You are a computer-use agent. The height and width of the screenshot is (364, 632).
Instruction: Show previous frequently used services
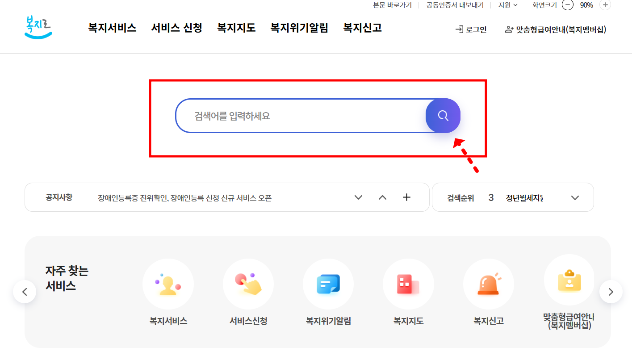[25, 292]
